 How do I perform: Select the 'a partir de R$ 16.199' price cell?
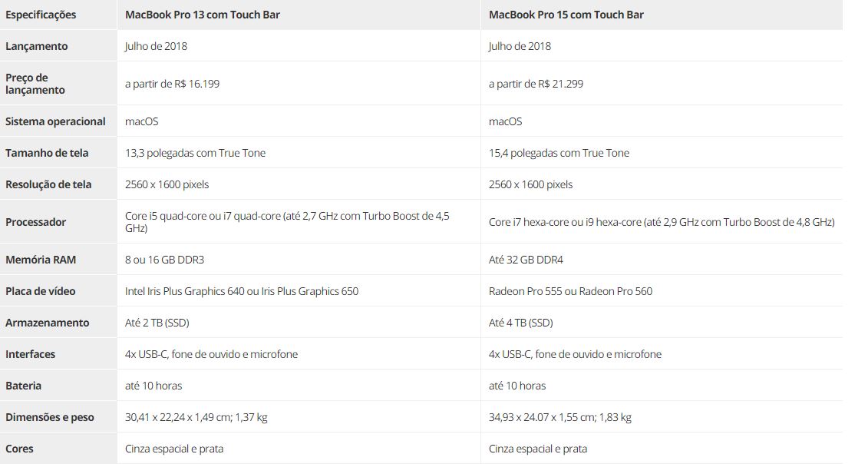(x=172, y=84)
